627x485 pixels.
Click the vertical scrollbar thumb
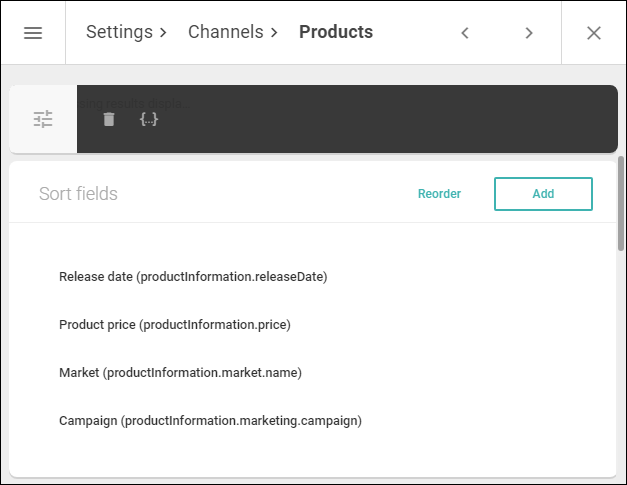pyautogui.click(x=621, y=204)
